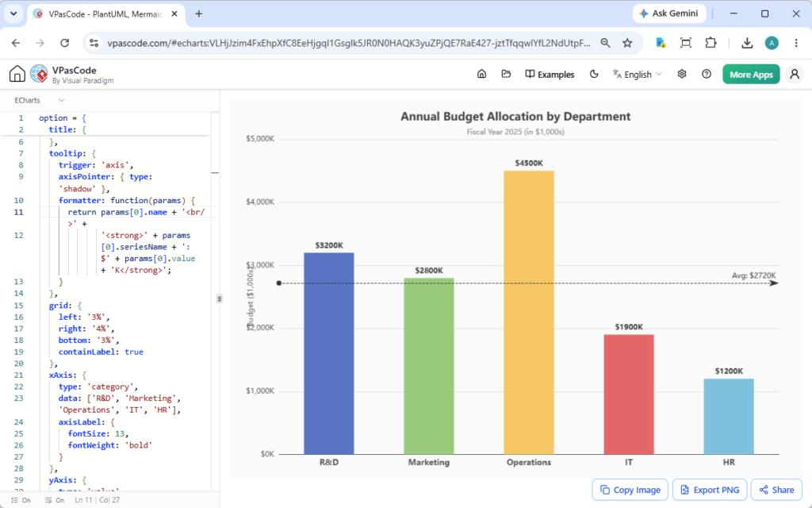Click the browser downloads icon
The width and height of the screenshot is (812, 508).
click(x=747, y=43)
